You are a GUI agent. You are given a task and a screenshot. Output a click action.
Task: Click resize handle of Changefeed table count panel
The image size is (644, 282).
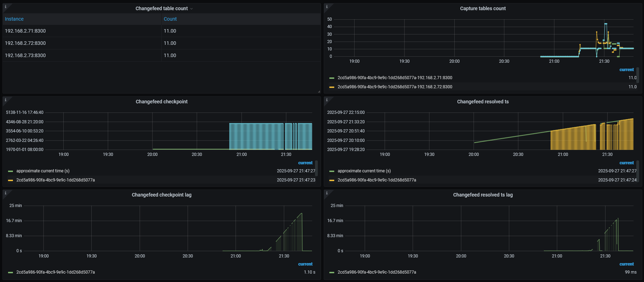tap(318, 91)
